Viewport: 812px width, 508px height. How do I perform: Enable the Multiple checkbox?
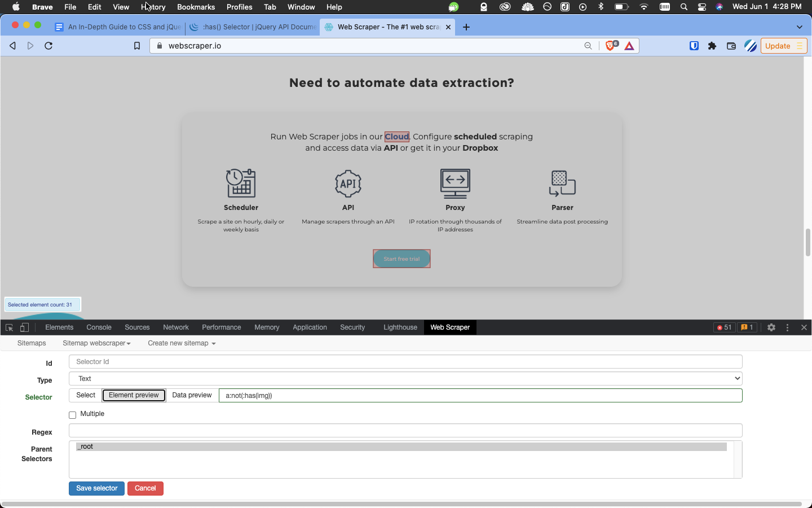[73, 415]
